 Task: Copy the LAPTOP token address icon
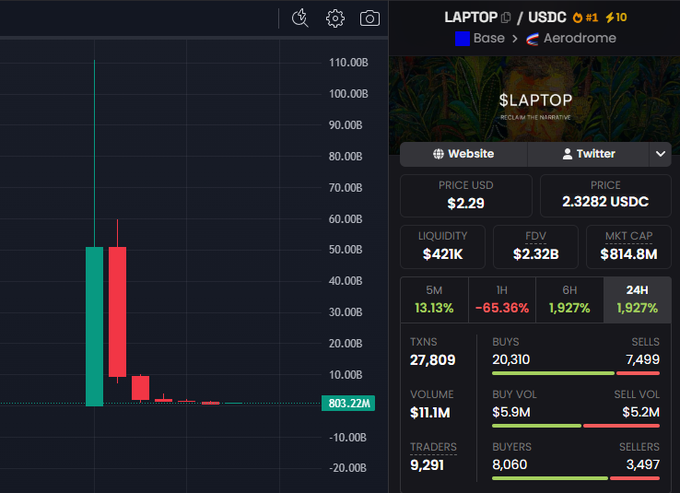506,18
